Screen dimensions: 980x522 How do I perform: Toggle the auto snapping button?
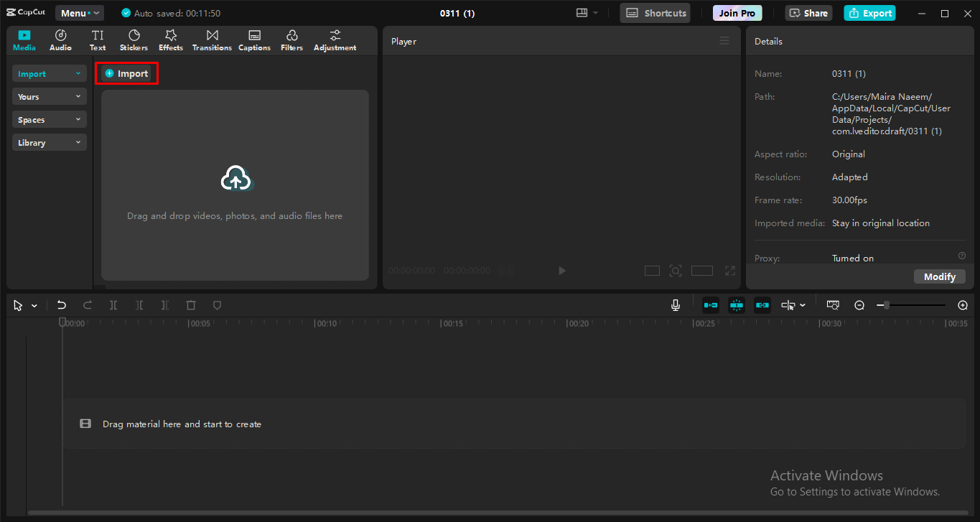[737, 305]
